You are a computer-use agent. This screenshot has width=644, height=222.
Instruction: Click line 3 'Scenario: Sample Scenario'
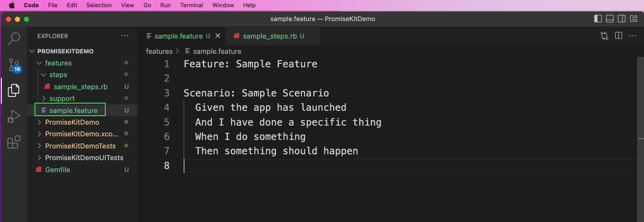tap(256, 93)
